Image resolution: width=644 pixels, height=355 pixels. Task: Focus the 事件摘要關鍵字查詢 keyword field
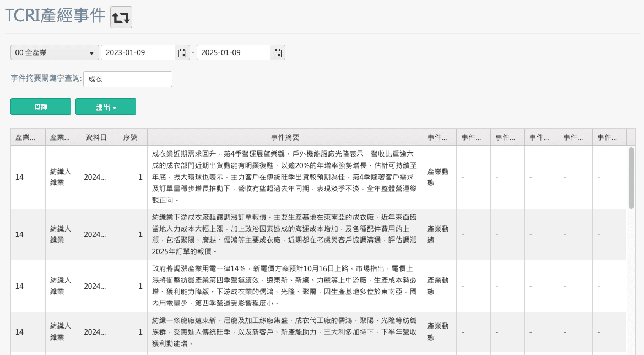(127, 79)
